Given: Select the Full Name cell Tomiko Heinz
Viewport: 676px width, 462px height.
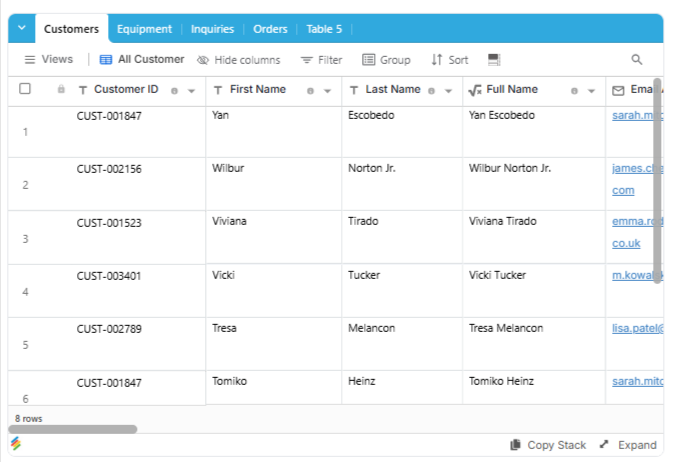Looking at the screenshot, I should 534,387.
